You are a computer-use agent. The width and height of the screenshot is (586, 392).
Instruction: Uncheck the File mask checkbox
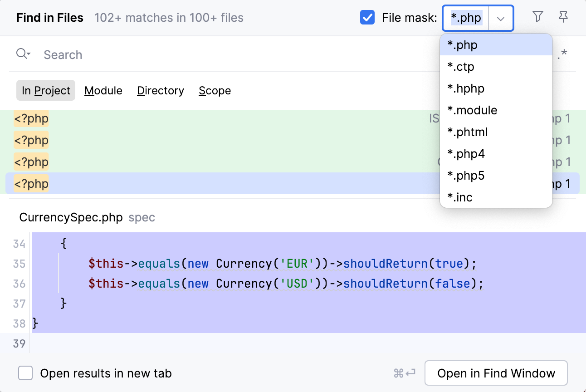click(x=367, y=18)
